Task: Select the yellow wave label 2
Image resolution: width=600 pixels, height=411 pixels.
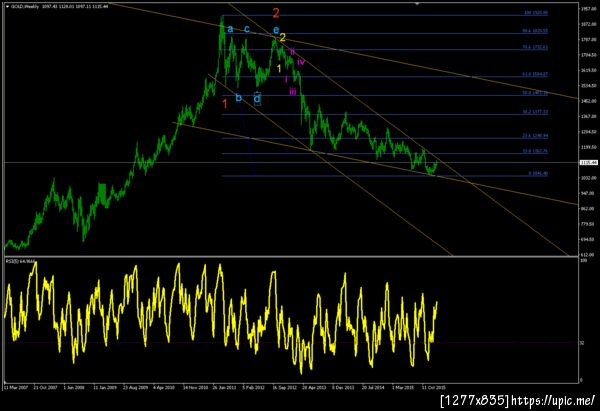Action: [282, 37]
